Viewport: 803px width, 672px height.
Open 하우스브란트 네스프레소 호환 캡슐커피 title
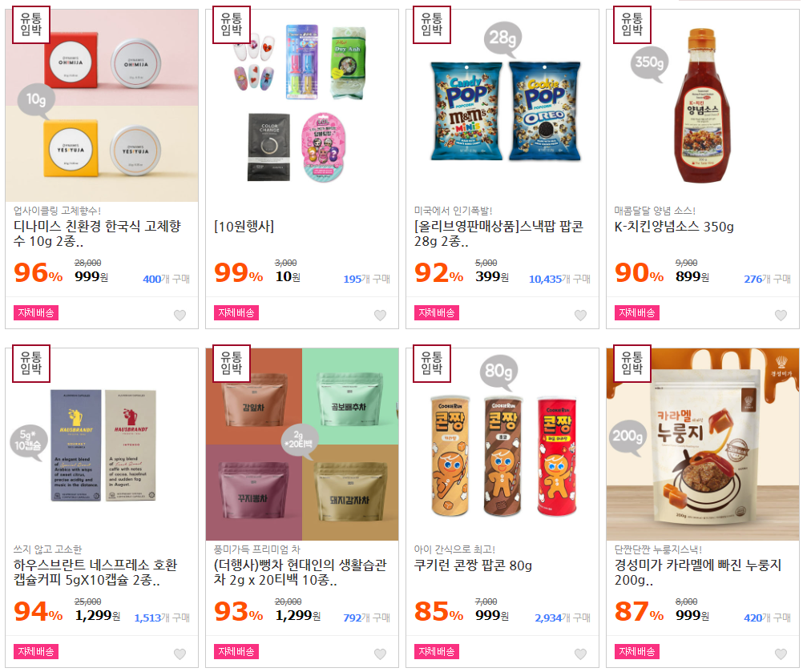pyautogui.click(x=95, y=572)
